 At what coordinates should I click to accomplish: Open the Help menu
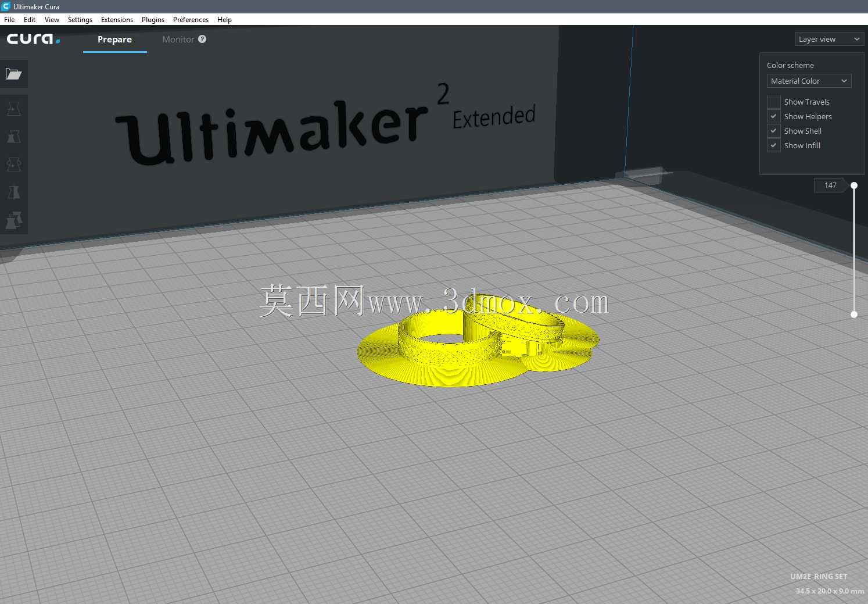tap(224, 19)
